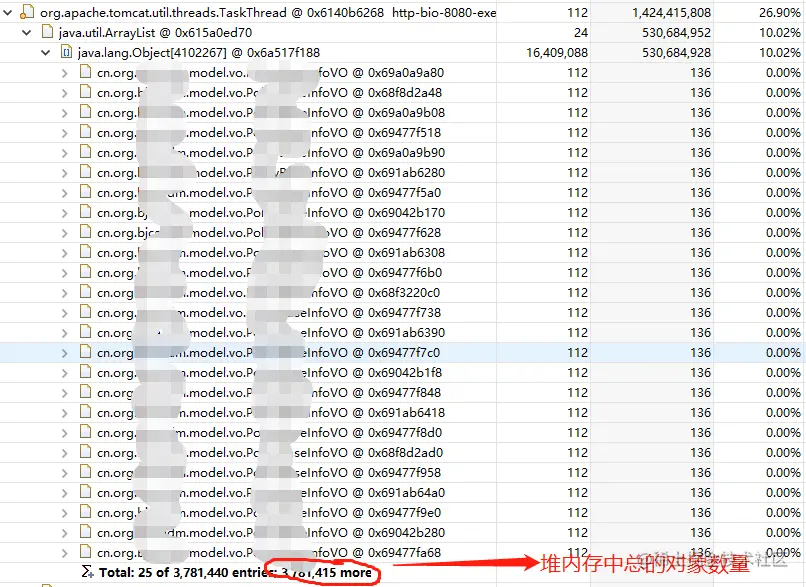
Task: Expand the entry at 0x69477f9e0
Action: coord(65,513)
